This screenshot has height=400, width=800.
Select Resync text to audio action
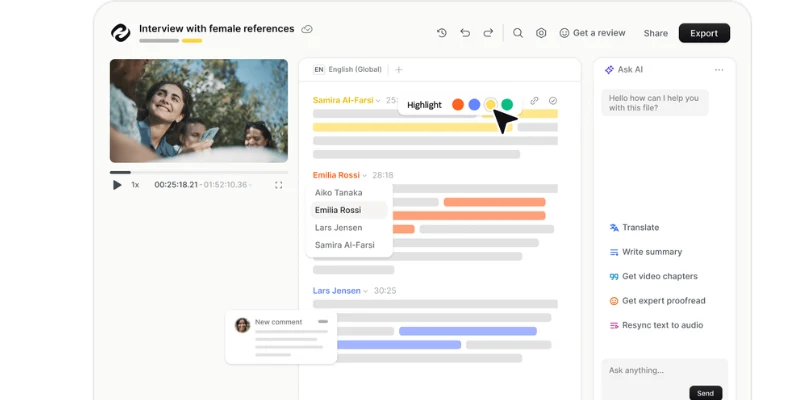656,326
